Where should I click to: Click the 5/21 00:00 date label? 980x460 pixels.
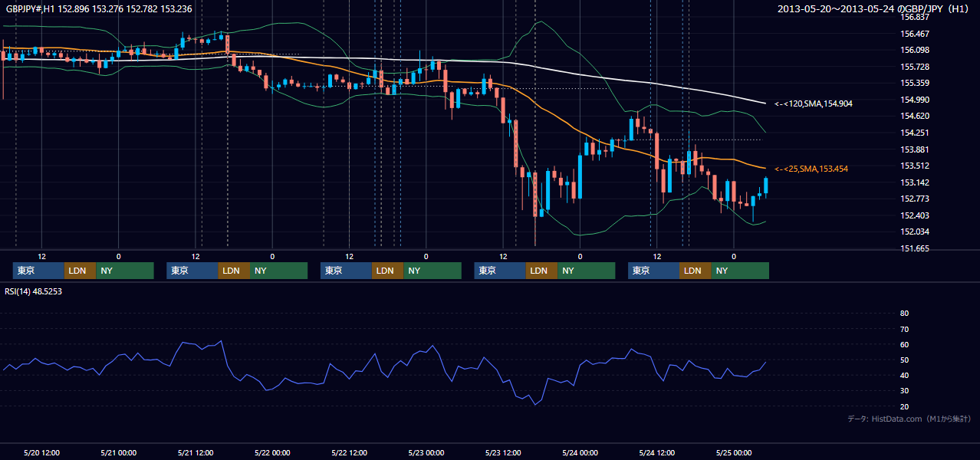119,452
